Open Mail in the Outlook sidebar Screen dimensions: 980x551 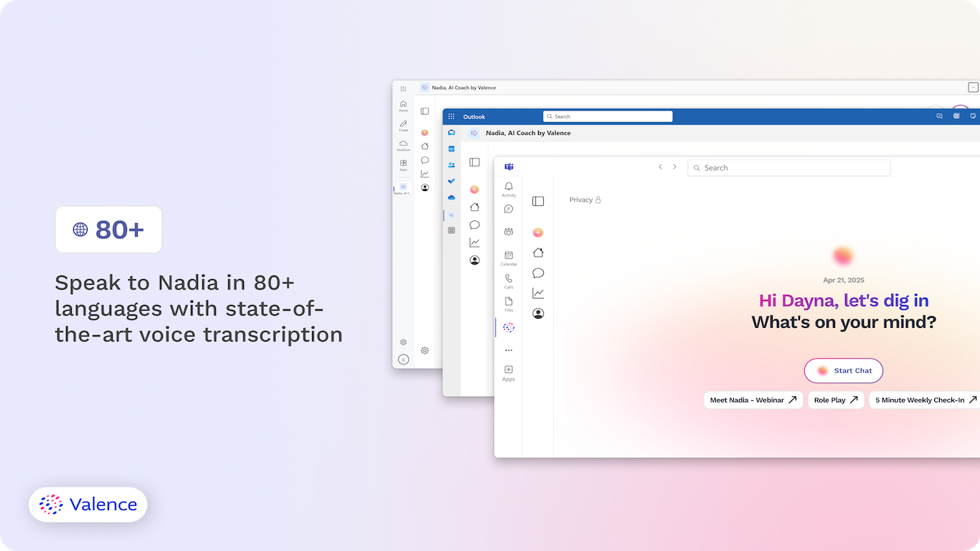451,133
